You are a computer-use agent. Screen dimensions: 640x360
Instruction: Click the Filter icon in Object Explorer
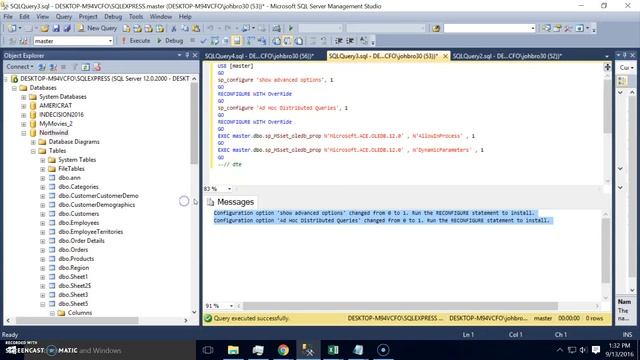[x=75, y=67]
